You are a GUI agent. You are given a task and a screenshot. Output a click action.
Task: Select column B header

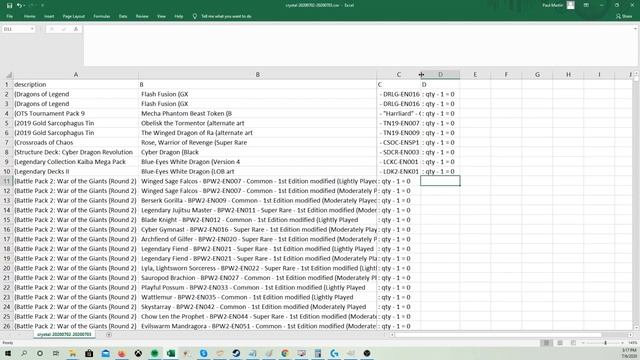pos(258,75)
